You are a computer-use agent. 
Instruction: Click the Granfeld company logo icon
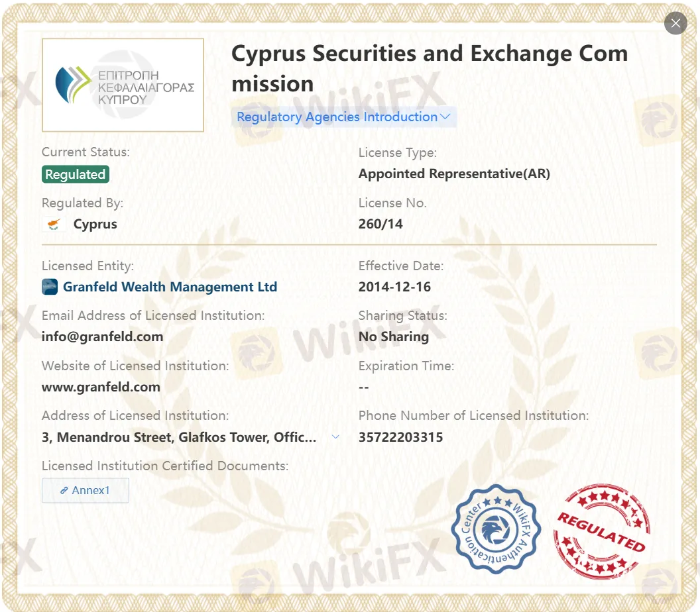[50, 287]
